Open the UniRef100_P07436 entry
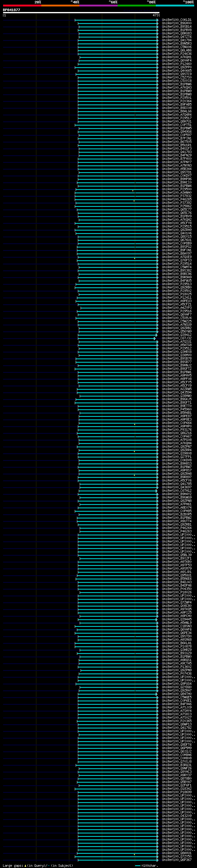The height and width of the screenshot is (868, 197). (177, 674)
